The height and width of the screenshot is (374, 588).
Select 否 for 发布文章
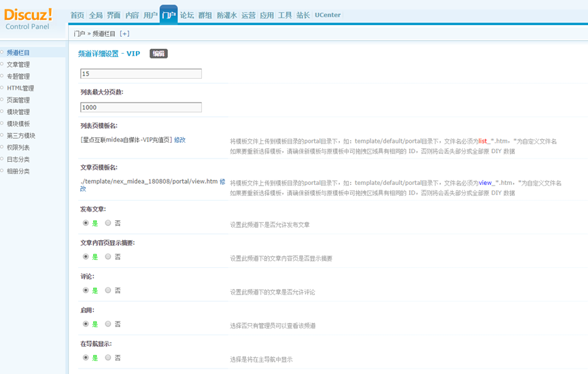point(108,223)
